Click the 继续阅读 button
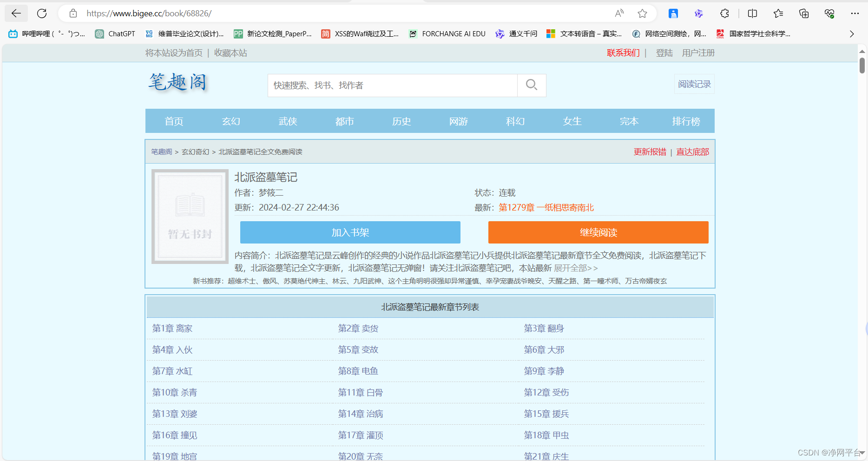Viewport: 868px width, 461px height. tap(598, 232)
